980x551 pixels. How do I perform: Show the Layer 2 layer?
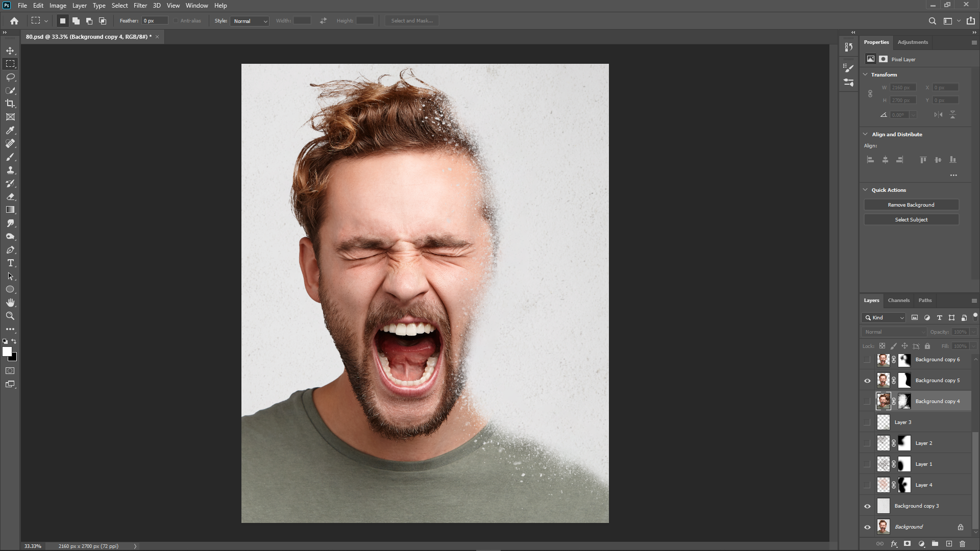click(867, 443)
